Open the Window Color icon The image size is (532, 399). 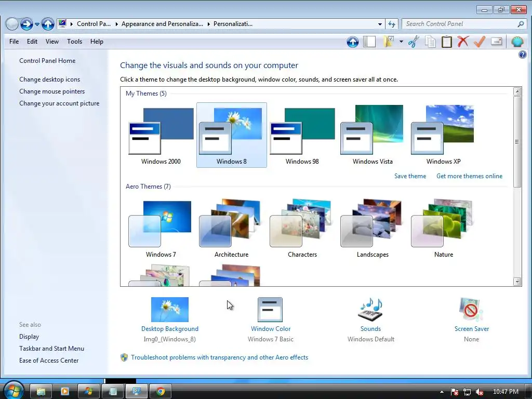(x=270, y=310)
